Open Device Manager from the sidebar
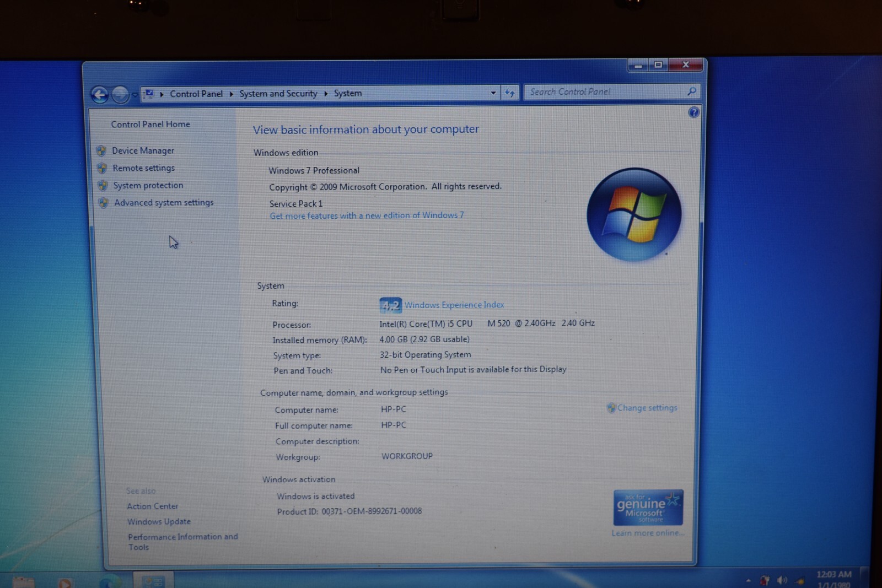This screenshot has height=588, width=882. click(143, 150)
